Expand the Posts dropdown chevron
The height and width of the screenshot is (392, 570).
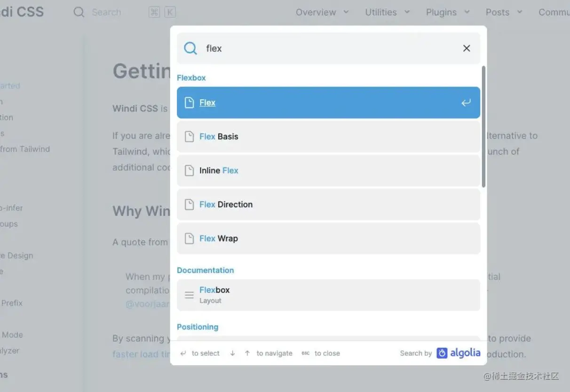[520, 12]
